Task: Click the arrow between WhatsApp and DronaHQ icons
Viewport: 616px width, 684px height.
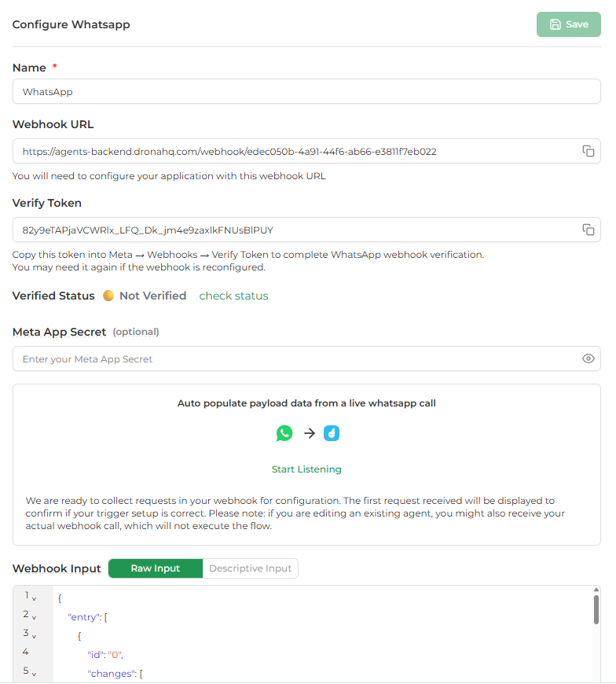Action: pos(308,432)
